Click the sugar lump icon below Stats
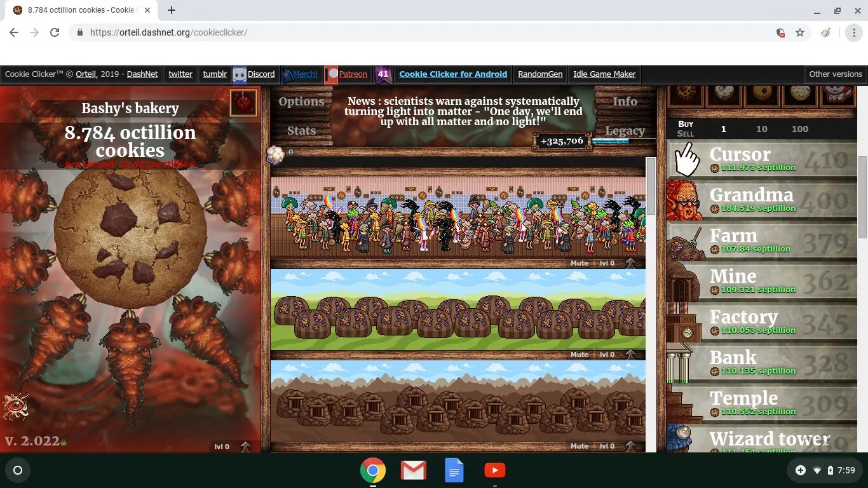The height and width of the screenshot is (488, 868). [275, 154]
